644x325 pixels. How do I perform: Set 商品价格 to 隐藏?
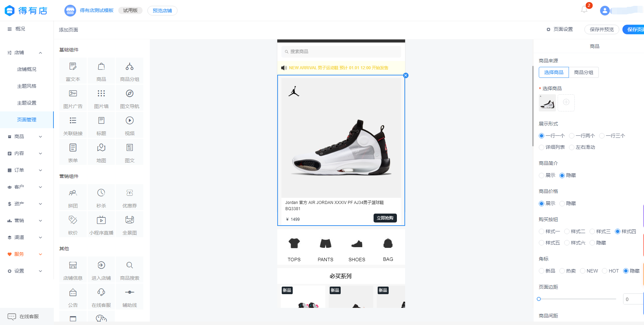coord(568,203)
